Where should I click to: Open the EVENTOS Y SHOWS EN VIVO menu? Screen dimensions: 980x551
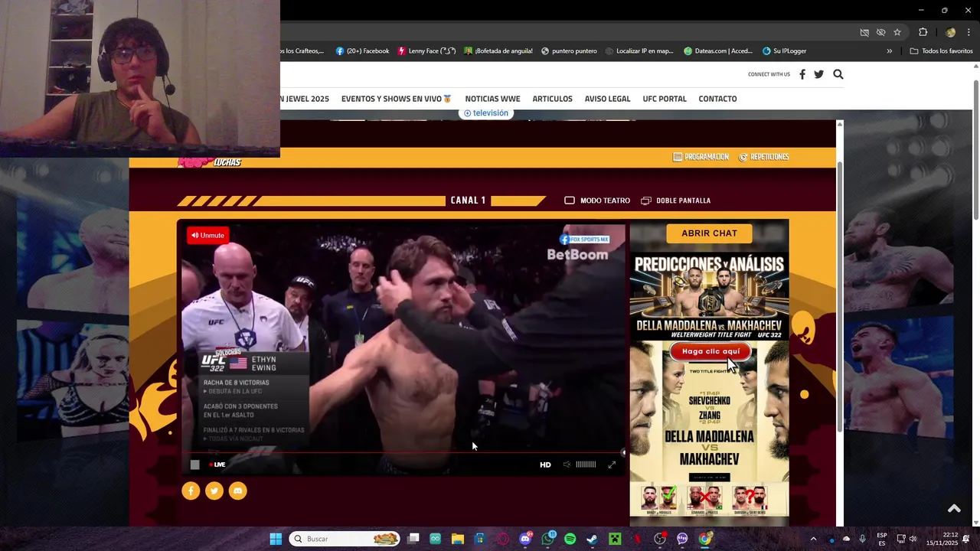[x=397, y=99]
